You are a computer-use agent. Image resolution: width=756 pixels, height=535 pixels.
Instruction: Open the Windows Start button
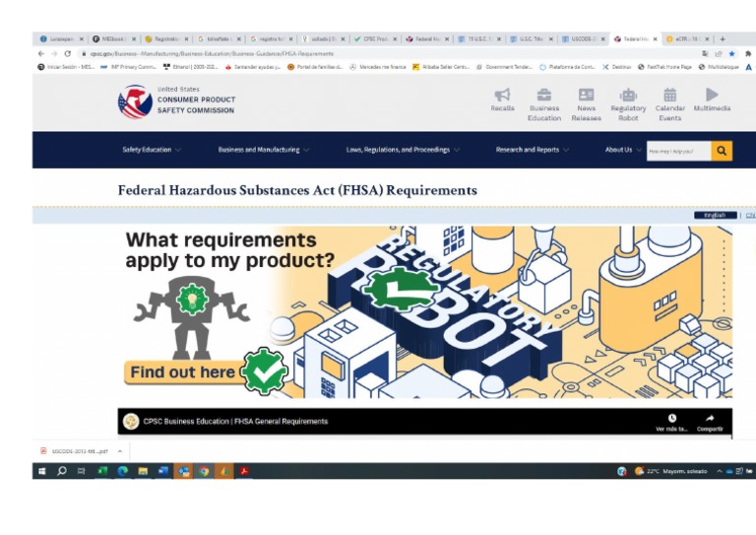click(42, 471)
